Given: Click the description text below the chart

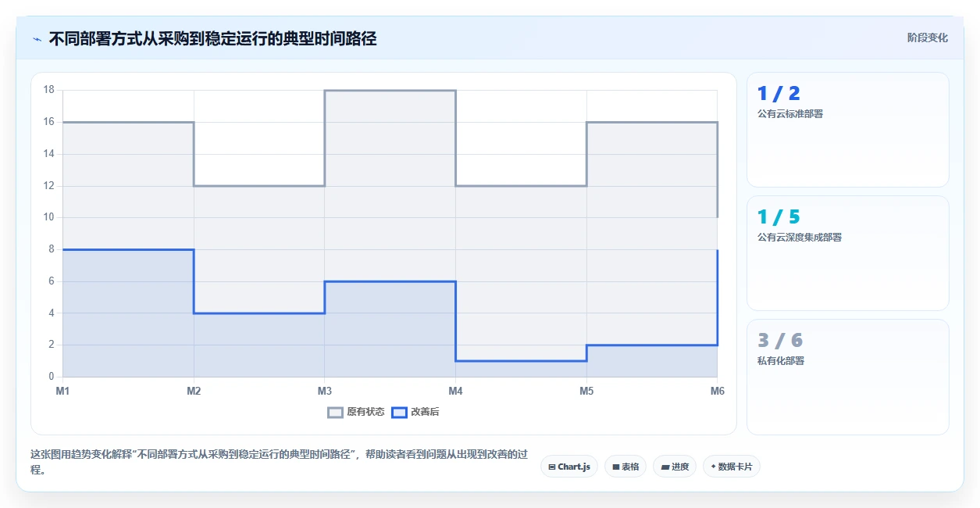Looking at the screenshot, I should pos(279,462).
